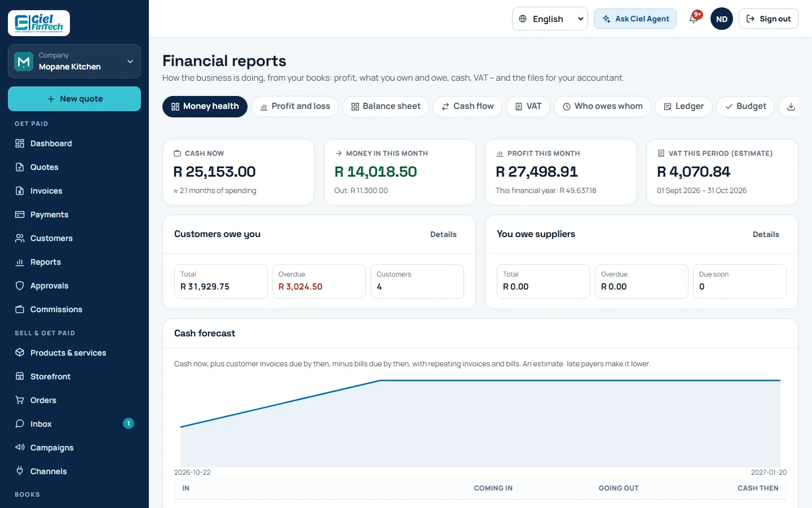Switch to Profit and loss tab
812x508 pixels.
coord(294,107)
